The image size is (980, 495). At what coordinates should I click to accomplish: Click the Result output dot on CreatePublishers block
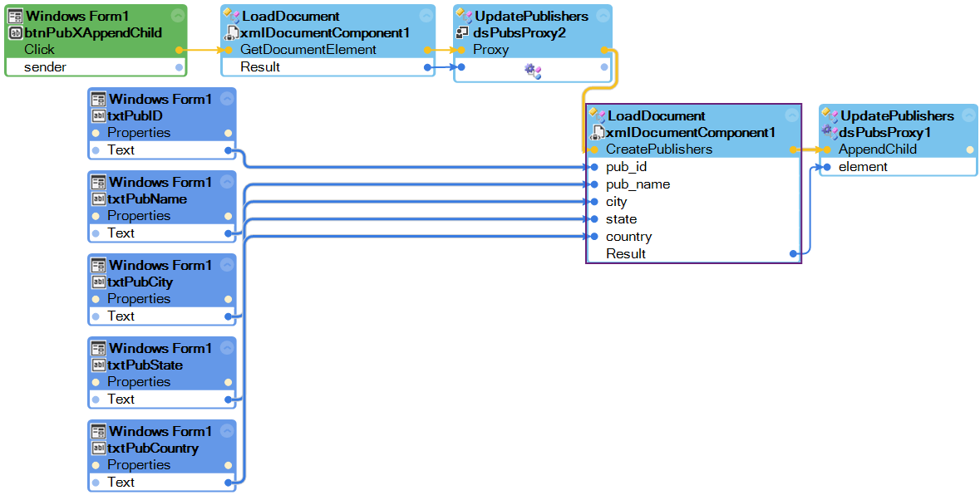coord(794,253)
